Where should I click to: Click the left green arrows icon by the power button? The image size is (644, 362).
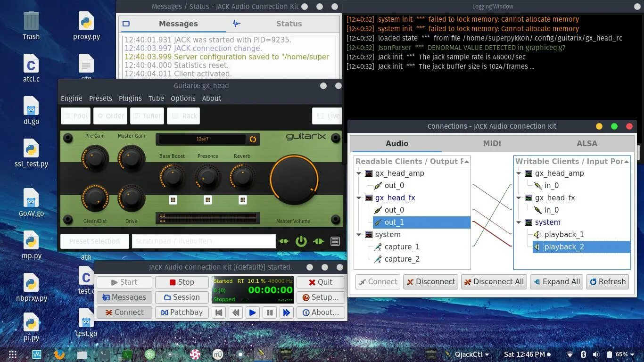coord(284,241)
